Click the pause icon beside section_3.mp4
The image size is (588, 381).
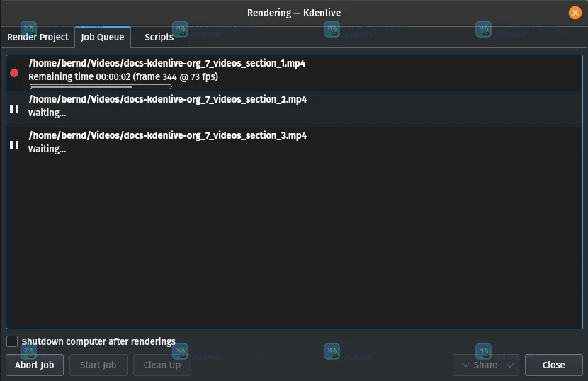click(x=14, y=145)
